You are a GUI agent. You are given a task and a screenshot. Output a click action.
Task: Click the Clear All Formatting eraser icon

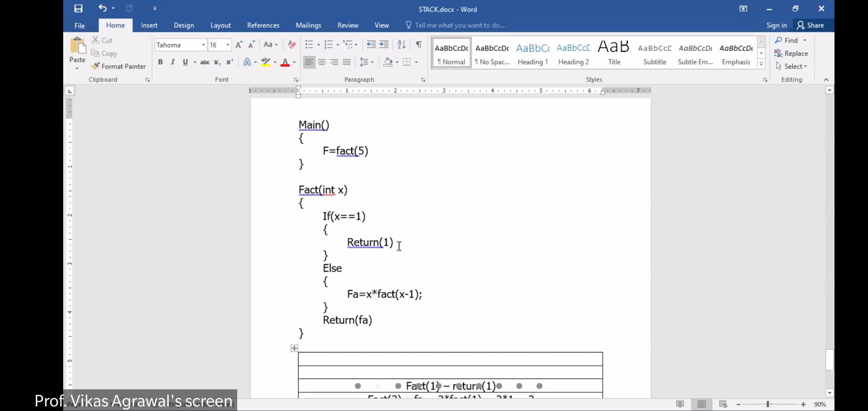point(292,45)
